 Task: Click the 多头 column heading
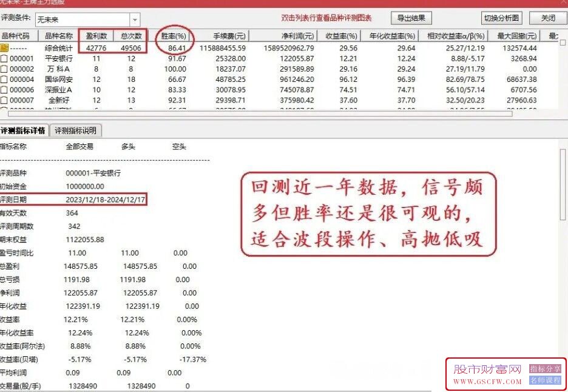128,147
